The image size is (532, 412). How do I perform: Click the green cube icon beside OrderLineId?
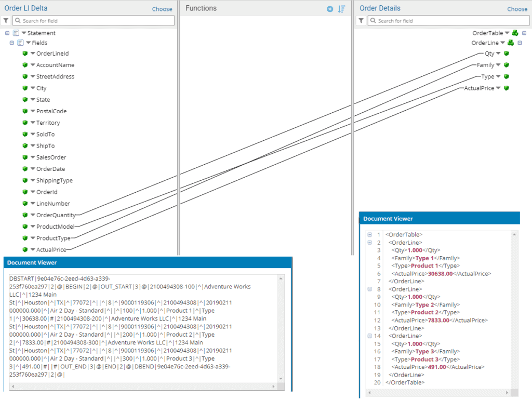[25, 54]
